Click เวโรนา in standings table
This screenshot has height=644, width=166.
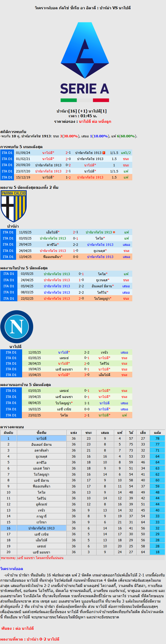42,522
